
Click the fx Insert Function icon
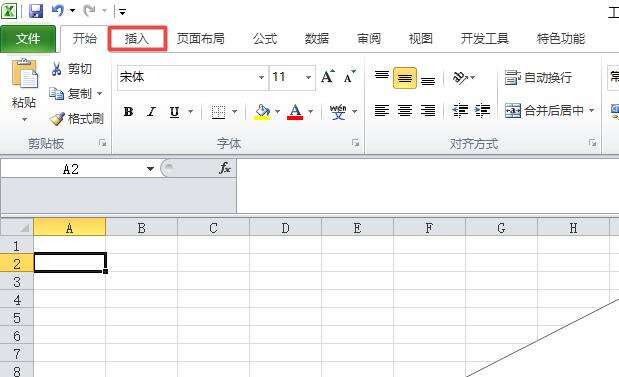pyautogui.click(x=225, y=168)
